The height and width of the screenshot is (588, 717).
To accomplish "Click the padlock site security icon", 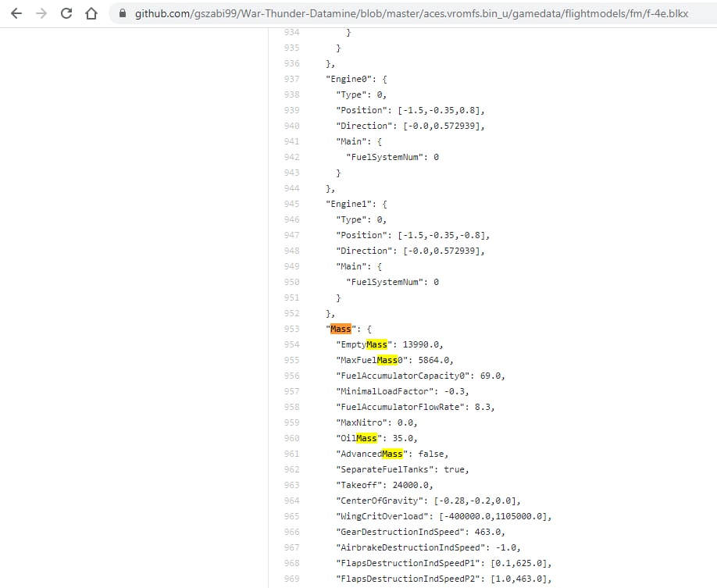I will (x=123, y=13).
